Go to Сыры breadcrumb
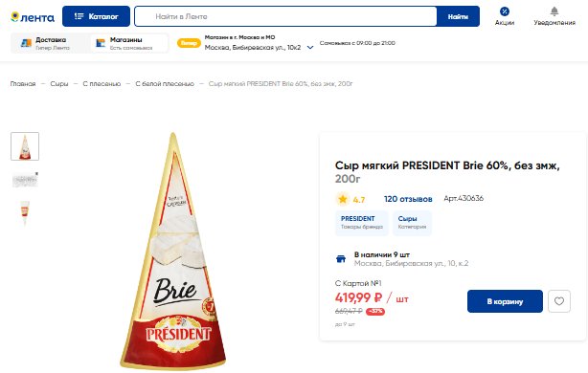 pos(59,84)
